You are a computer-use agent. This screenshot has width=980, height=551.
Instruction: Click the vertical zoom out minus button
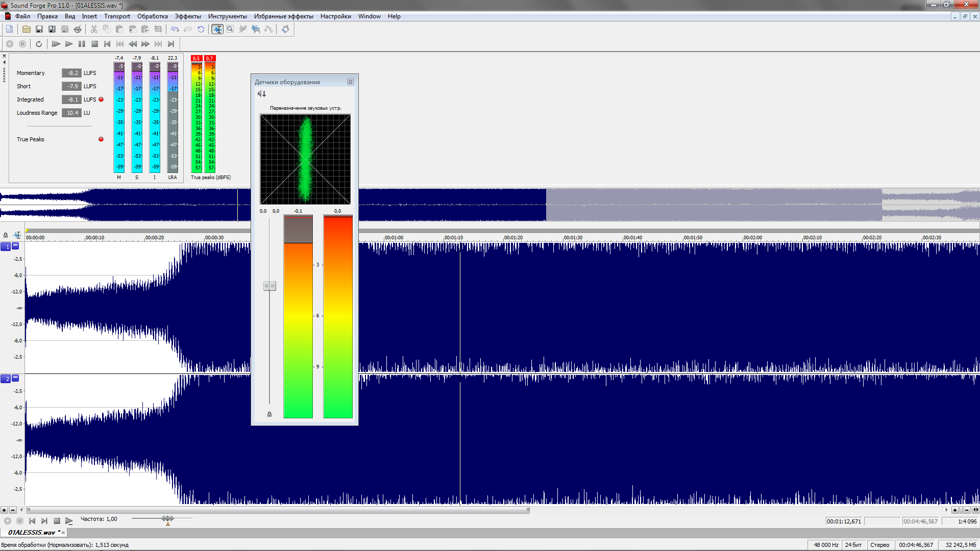[13, 510]
